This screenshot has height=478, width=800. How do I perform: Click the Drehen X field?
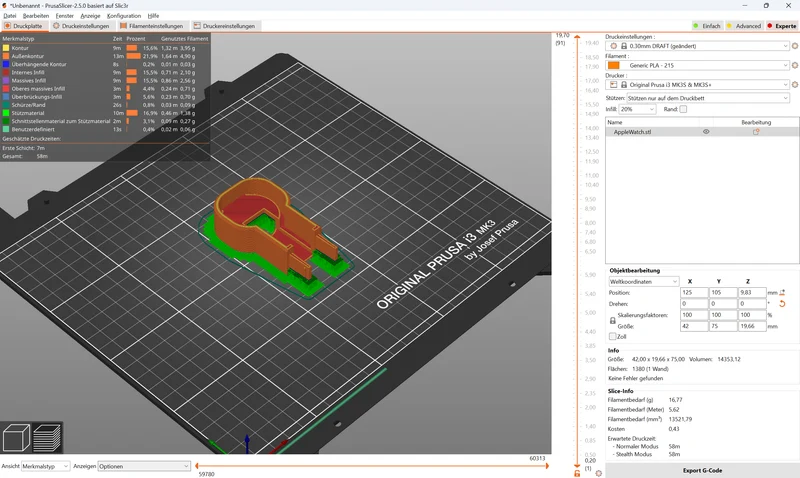pyautogui.click(x=694, y=304)
